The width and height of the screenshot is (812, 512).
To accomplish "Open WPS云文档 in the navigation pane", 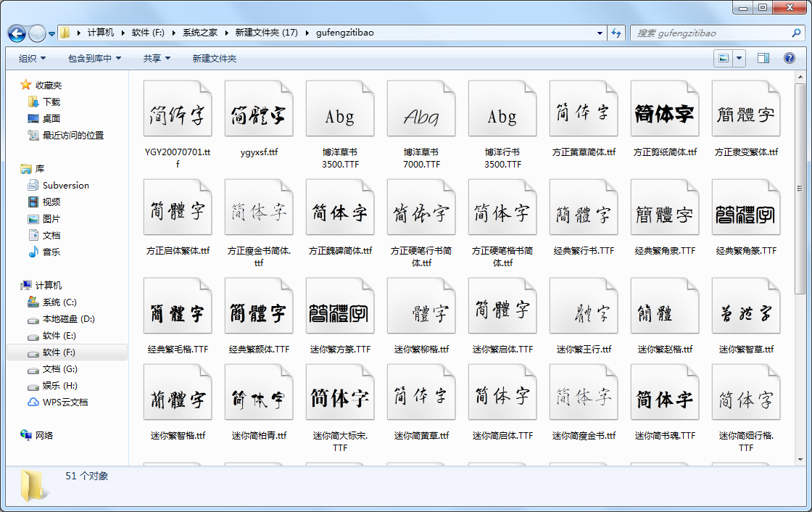I will 65,402.
